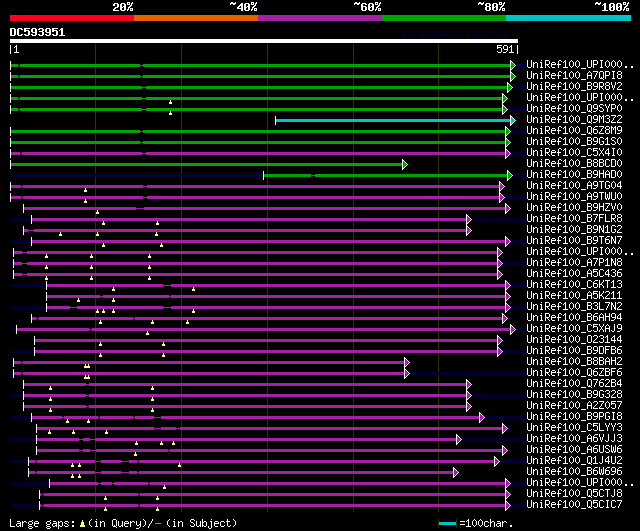Screen dimensions: 640x531
Task: Select the UniRef100_Q762B4 label
Action: [x=574, y=384]
